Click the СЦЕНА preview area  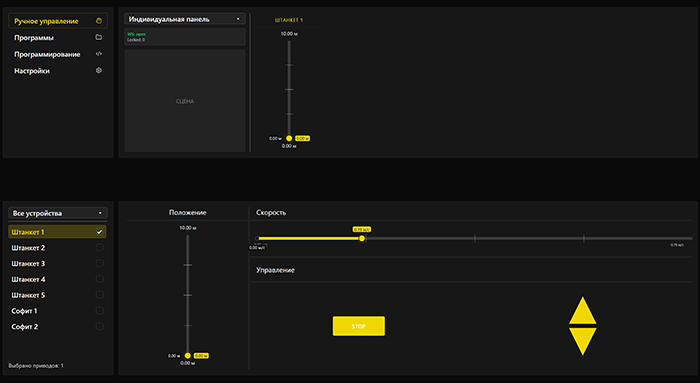[185, 101]
